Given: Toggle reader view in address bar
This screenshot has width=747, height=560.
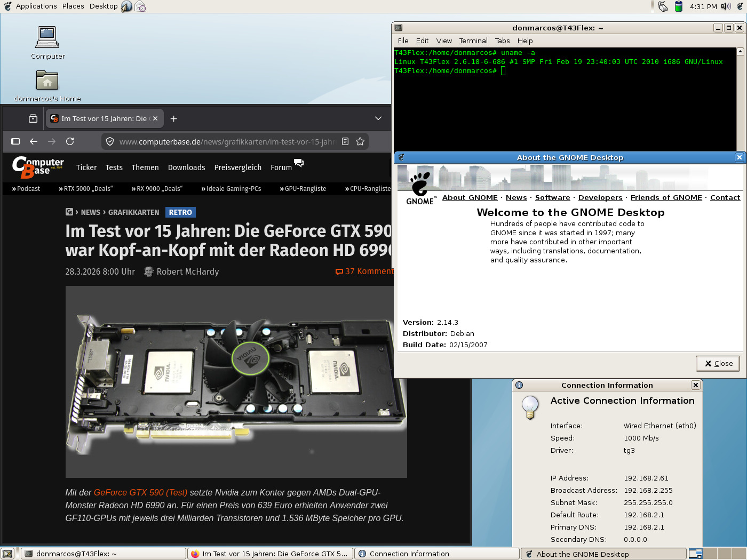Looking at the screenshot, I should coord(345,141).
